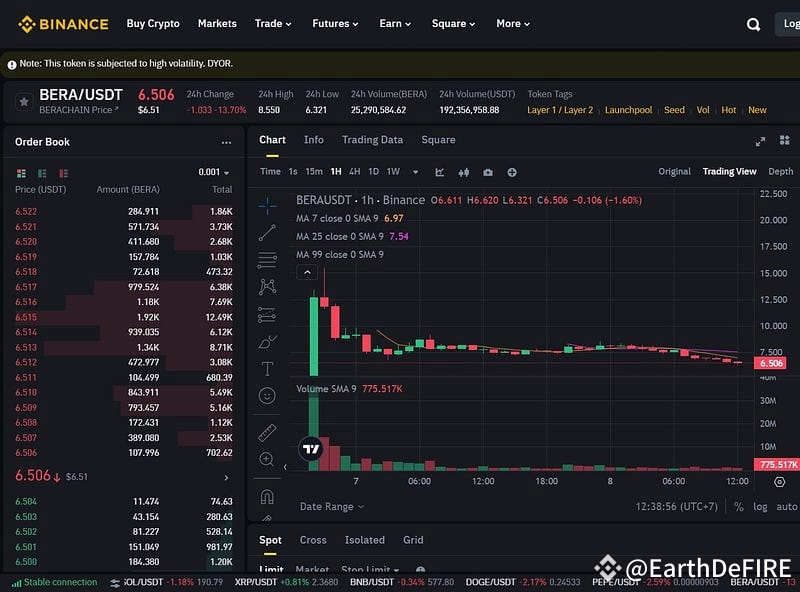Show buy orders only view icon
The image size is (800, 592).
click(x=42, y=174)
